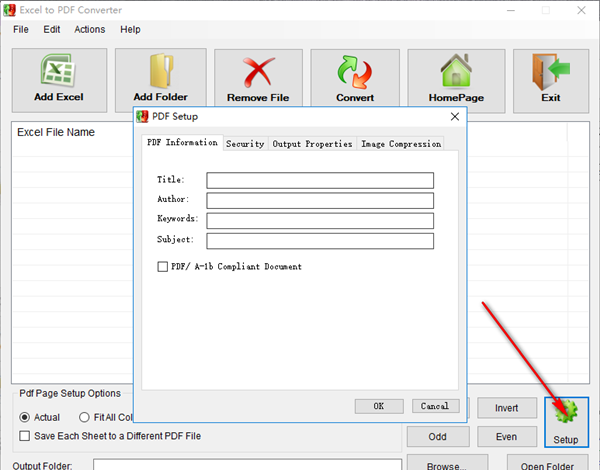The height and width of the screenshot is (470, 600).
Task: Open the Edit menu
Action: 52,29
